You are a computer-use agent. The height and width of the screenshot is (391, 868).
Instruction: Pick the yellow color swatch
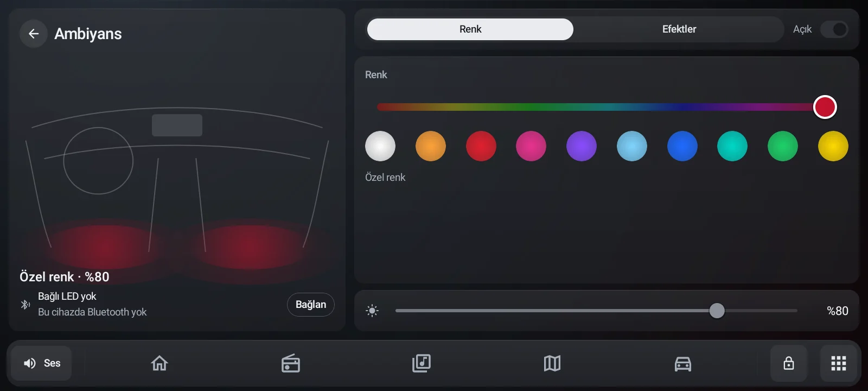(x=833, y=146)
